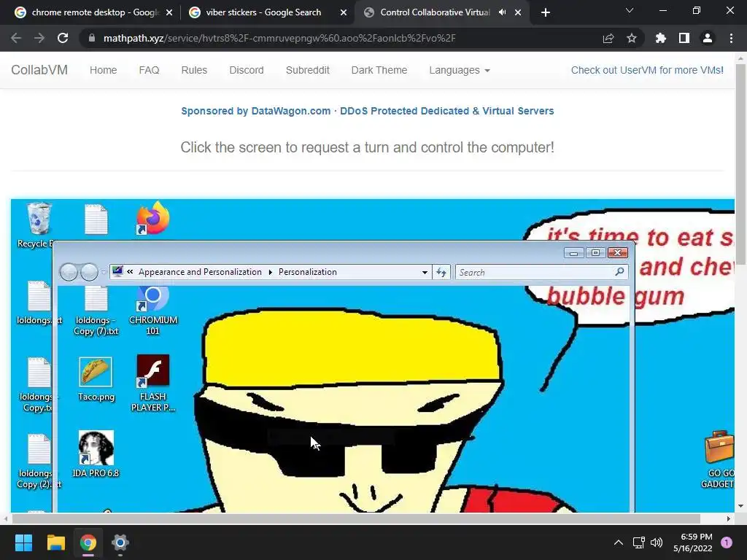The image size is (747, 560).
Task: Open the CHROMIUM 101 shortcut
Action: tap(153, 300)
